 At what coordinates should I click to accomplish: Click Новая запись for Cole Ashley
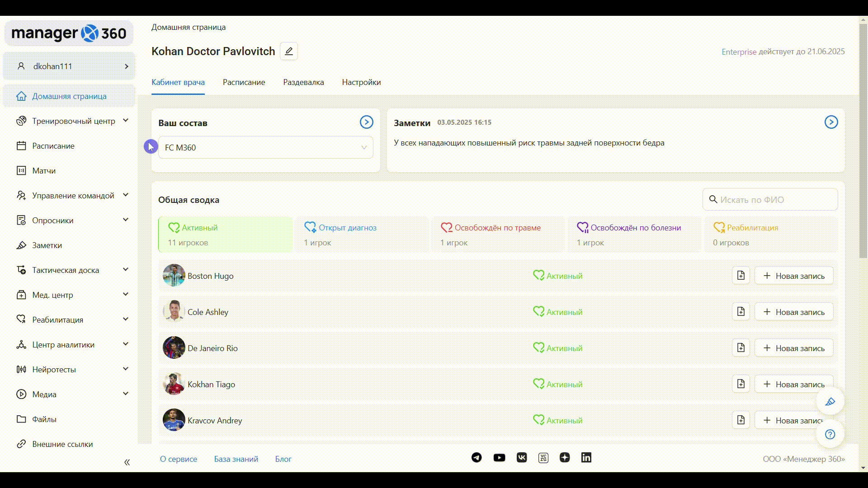tap(793, 312)
